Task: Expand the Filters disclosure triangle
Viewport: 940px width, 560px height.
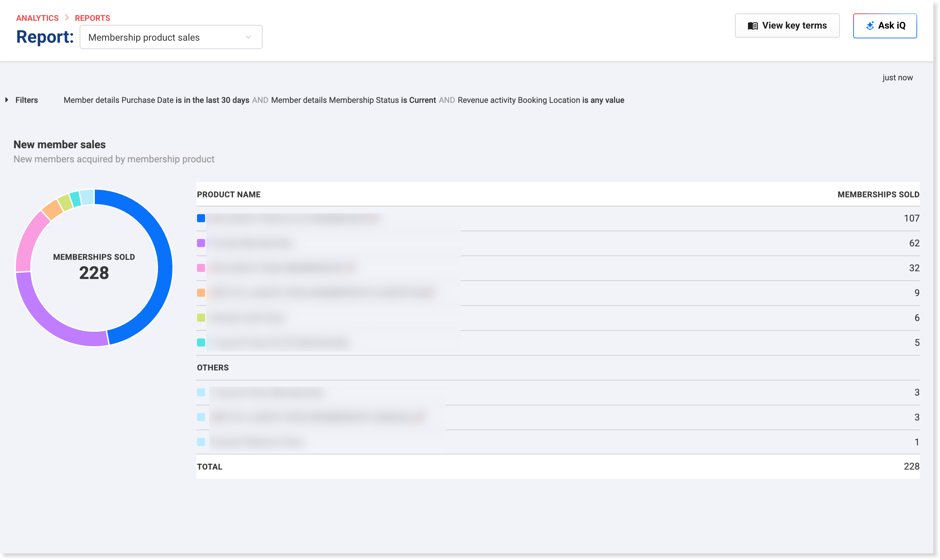Action: pyautogui.click(x=7, y=100)
